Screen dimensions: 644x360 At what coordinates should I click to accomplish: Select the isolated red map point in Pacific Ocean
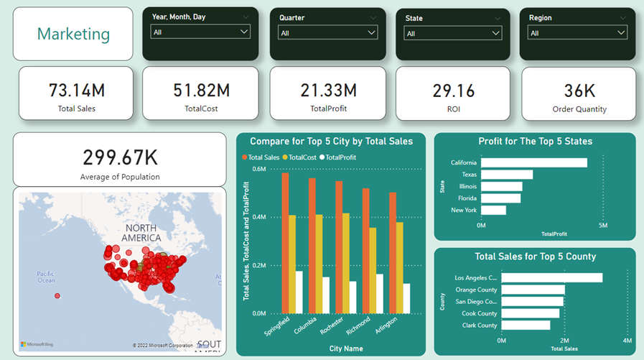[x=57, y=296]
